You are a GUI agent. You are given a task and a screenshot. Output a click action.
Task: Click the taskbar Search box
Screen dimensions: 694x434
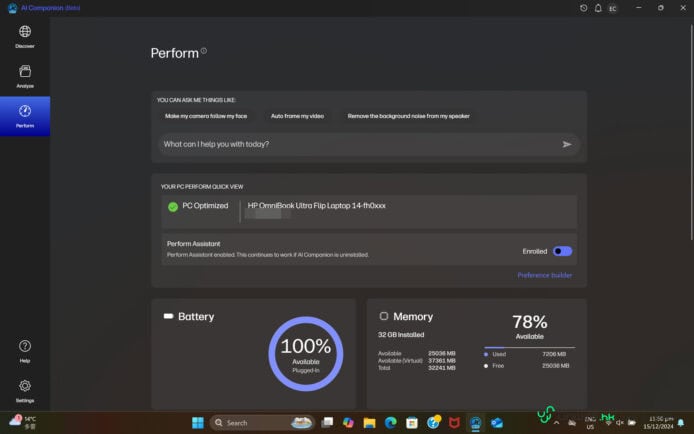[x=262, y=423]
